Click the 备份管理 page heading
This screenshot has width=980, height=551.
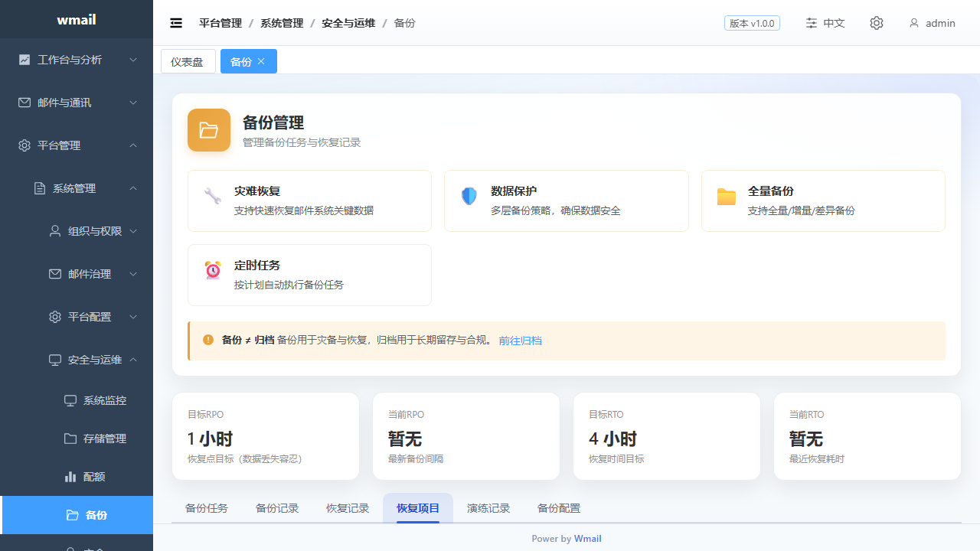pos(273,122)
